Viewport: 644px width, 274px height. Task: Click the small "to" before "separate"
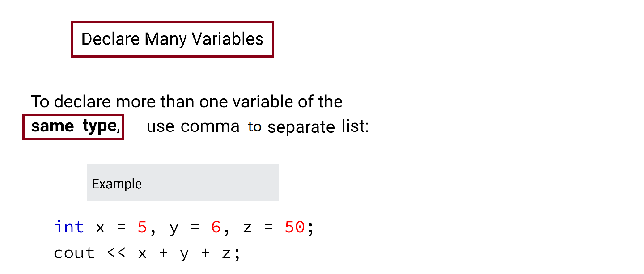pyautogui.click(x=254, y=127)
